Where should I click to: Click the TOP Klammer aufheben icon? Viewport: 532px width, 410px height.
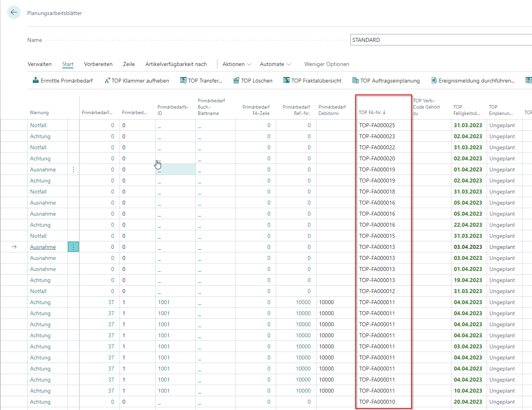(x=107, y=81)
